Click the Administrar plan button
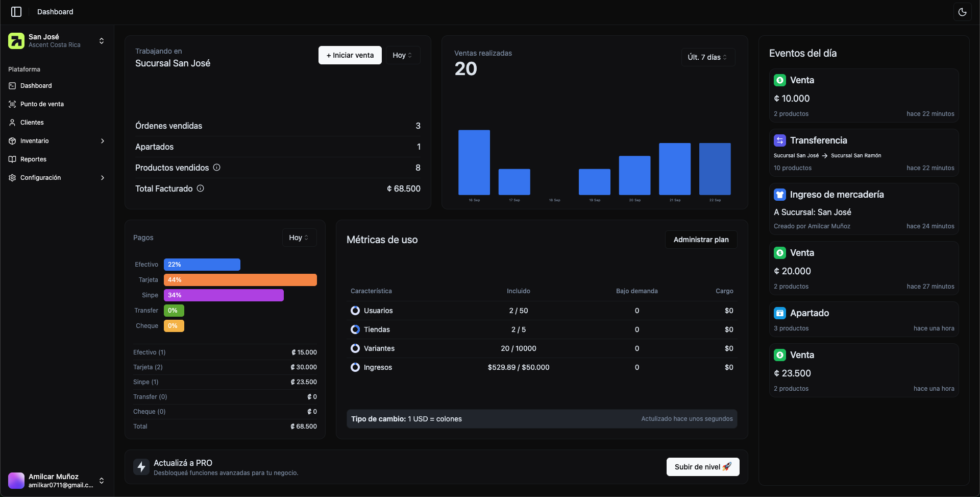The height and width of the screenshot is (497, 980). coord(701,240)
